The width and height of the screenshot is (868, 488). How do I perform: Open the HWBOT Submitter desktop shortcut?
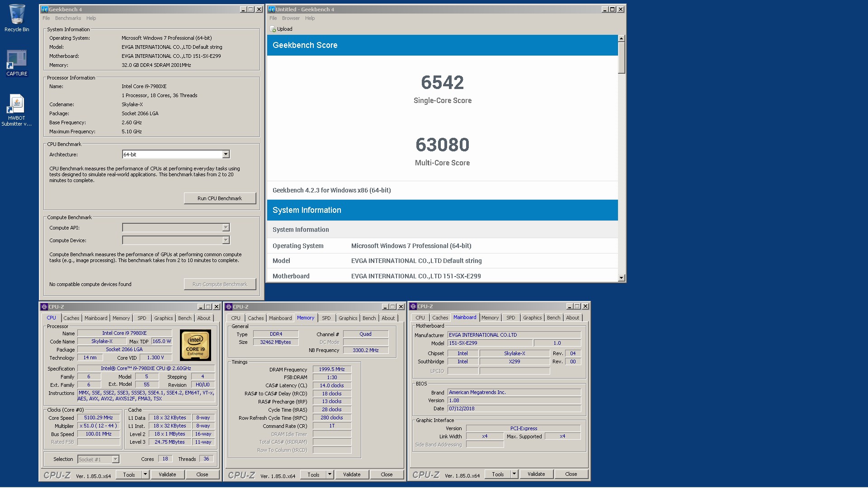(x=17, y=110)
